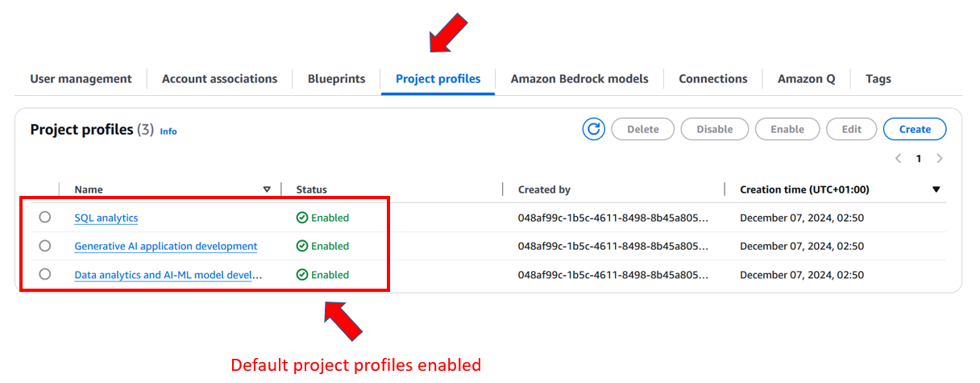Click the Edit button
Image resolution: width=980 pixels, height=383 pixels.
click(x=852, y=129)
